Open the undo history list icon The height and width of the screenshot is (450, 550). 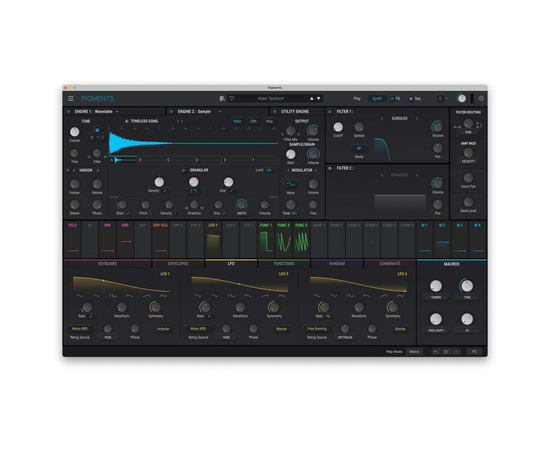(x=446, y=351)
